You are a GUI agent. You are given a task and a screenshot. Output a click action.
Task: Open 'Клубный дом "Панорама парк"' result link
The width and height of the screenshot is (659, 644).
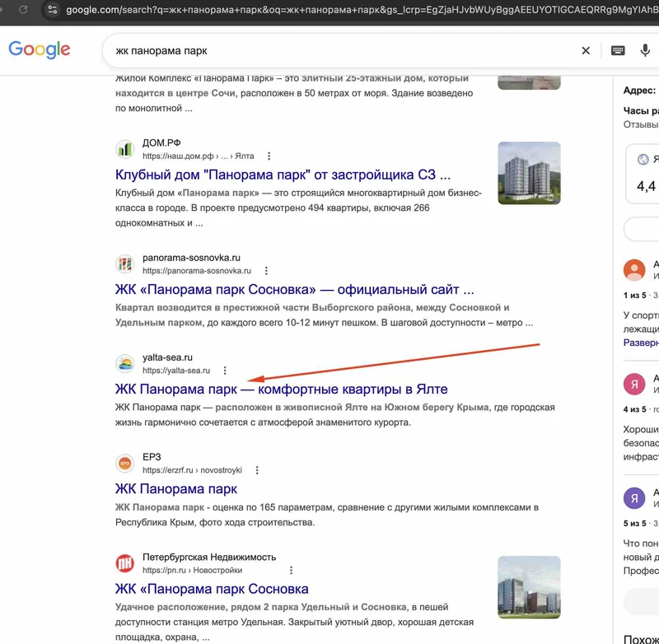pyautogui.click(x=283, y=175)
